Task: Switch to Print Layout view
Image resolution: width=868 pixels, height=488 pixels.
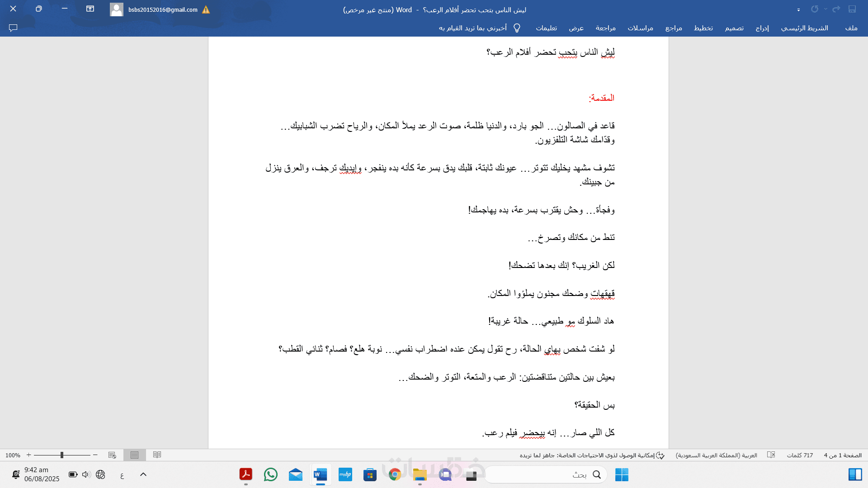Action: tap(135, 455)
